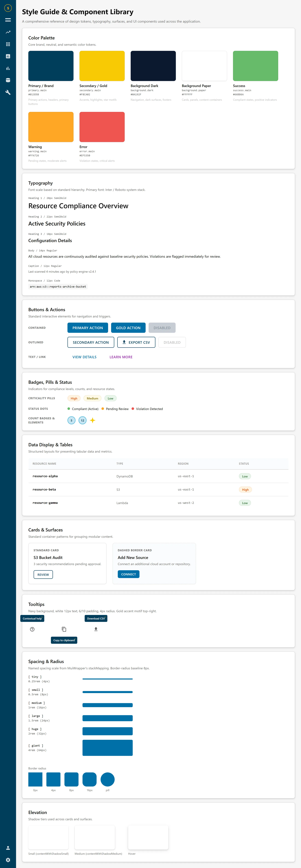This screenshot has height=868, width=301.
Task: Open the database storage sidebar icon
Action: pos(8,80)
